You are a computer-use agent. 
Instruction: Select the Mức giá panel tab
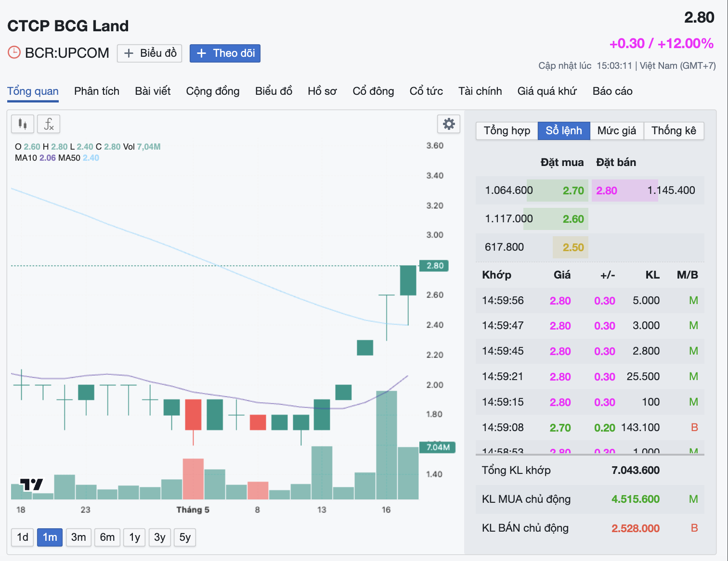coord(617,131)
